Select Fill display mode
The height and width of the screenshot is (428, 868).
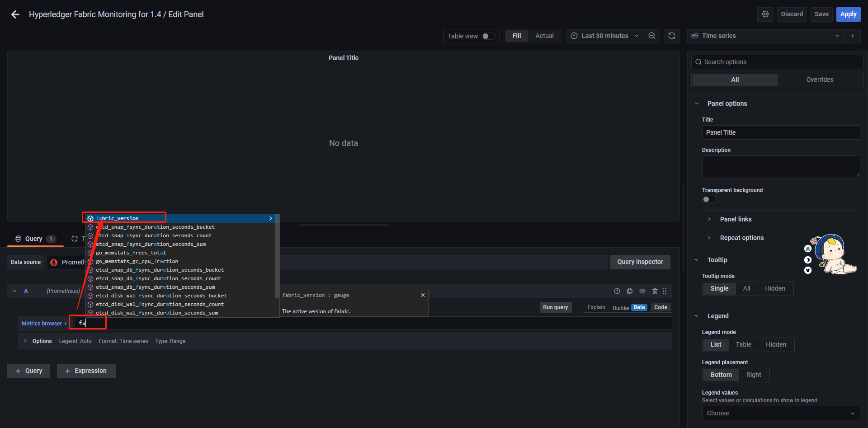516,36
